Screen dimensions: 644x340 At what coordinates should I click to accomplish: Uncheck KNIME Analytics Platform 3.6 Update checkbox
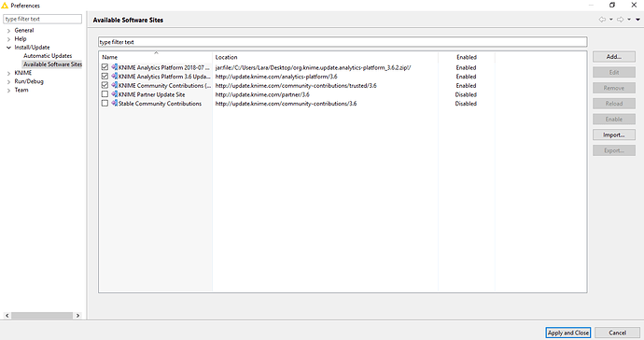point(105,76)
